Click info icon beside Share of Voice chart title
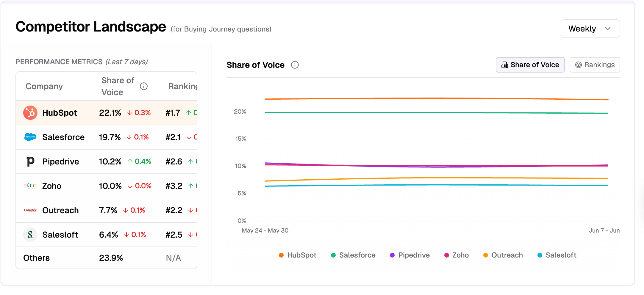The image size is (644, 295). point(295,65)
